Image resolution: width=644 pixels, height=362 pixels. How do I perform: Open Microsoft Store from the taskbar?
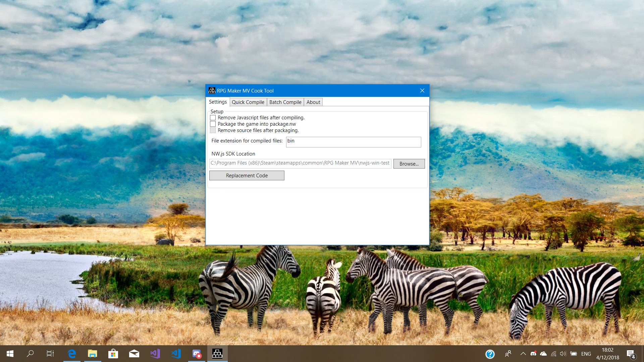(113, 354)
